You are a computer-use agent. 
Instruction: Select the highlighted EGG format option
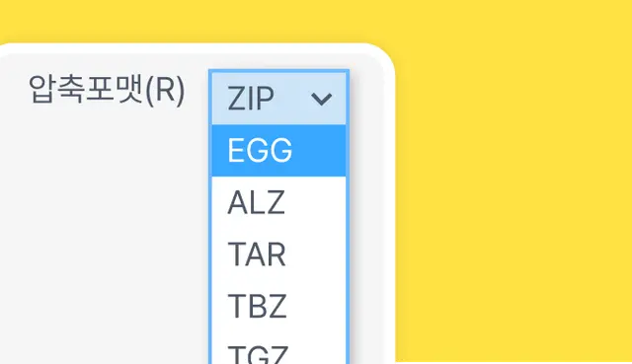[278, 151]
